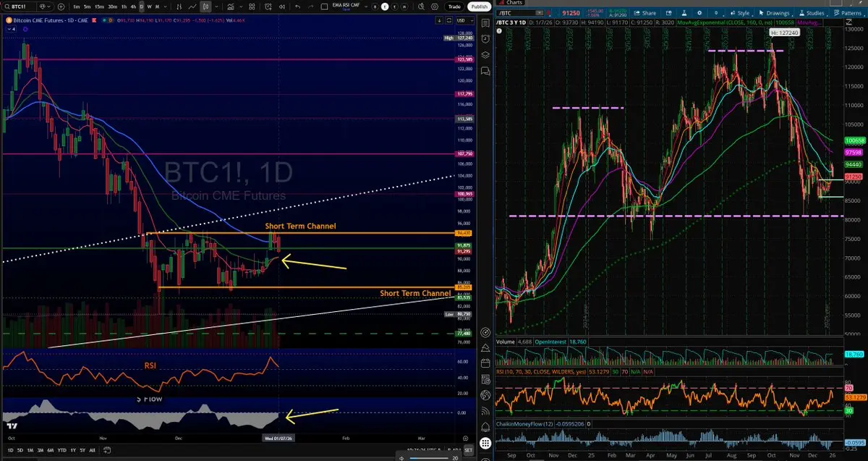Open TradingView chart settings gear icon

tap(435, 7)
